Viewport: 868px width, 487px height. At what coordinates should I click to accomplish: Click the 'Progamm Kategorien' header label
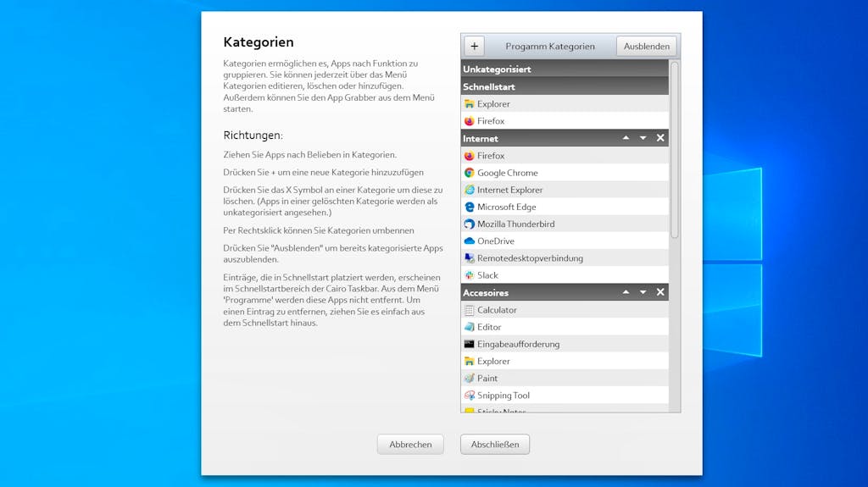tap(550, 47)
